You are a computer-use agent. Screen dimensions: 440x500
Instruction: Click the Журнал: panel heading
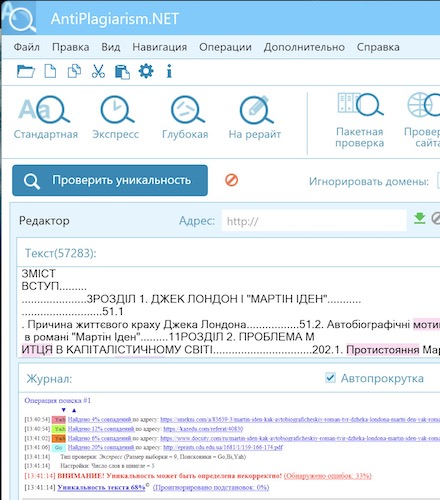point(49,379)
